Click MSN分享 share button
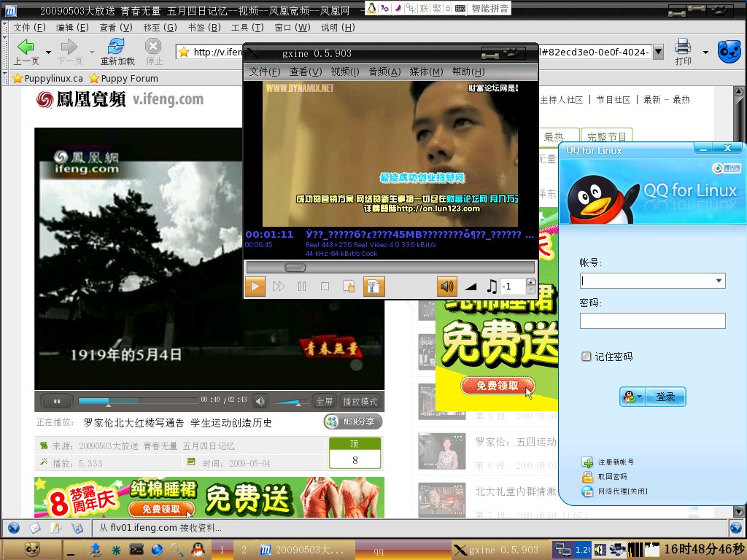 [353, 421]
